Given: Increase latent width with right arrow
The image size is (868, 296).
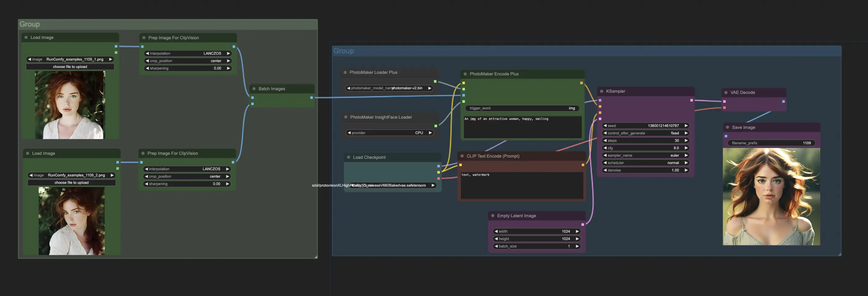Looking at the screenshot, I should click(577, 231).
